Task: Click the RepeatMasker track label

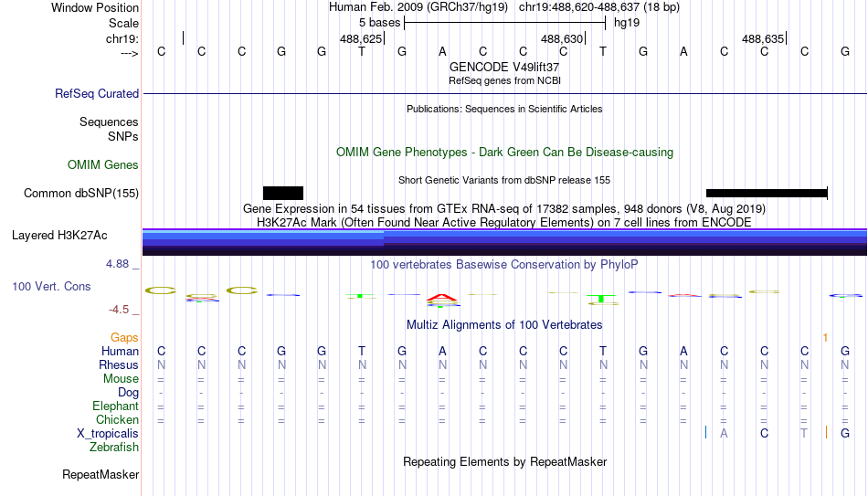Action: (x=101, y=474)
